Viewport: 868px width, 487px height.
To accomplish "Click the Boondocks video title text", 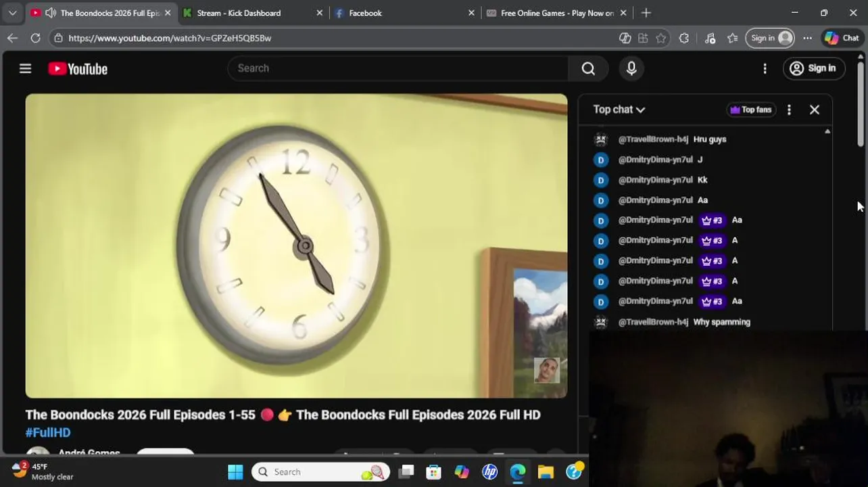I will (x=283, y=415).
